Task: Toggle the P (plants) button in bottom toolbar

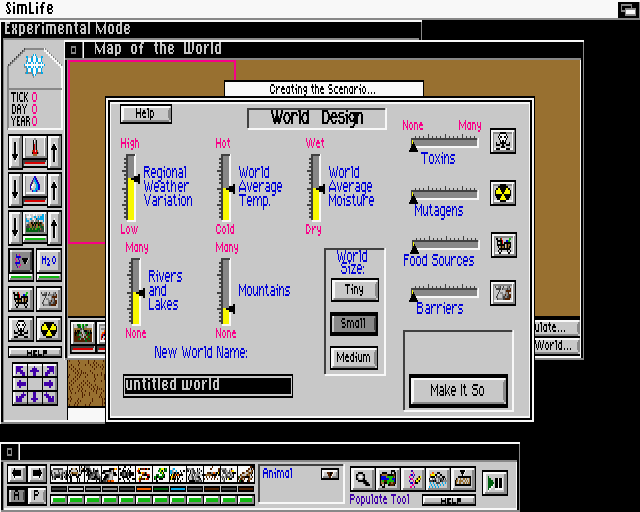Action: 36,495
